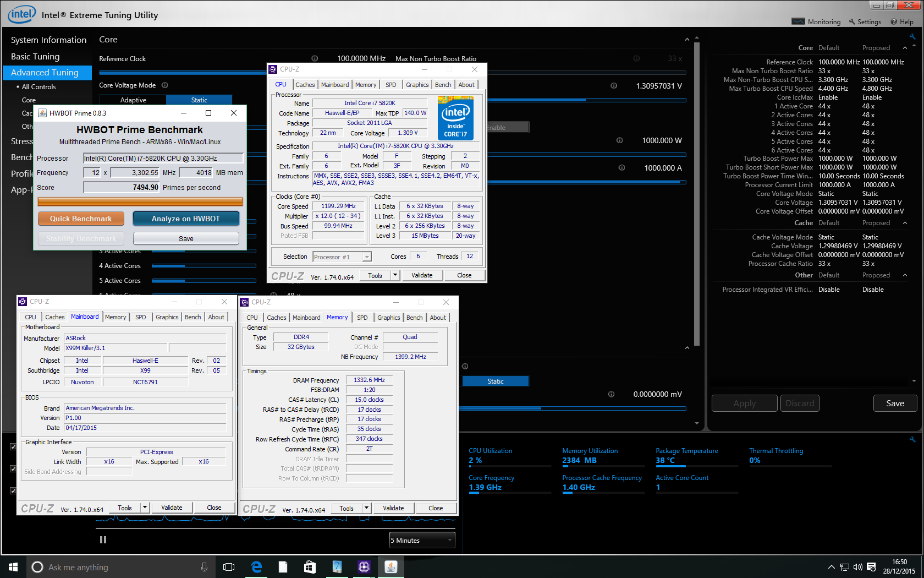The image size is (924, 578).
Task: Click the info icon beside 1.30957031 V value
Action: coord(614,85)
